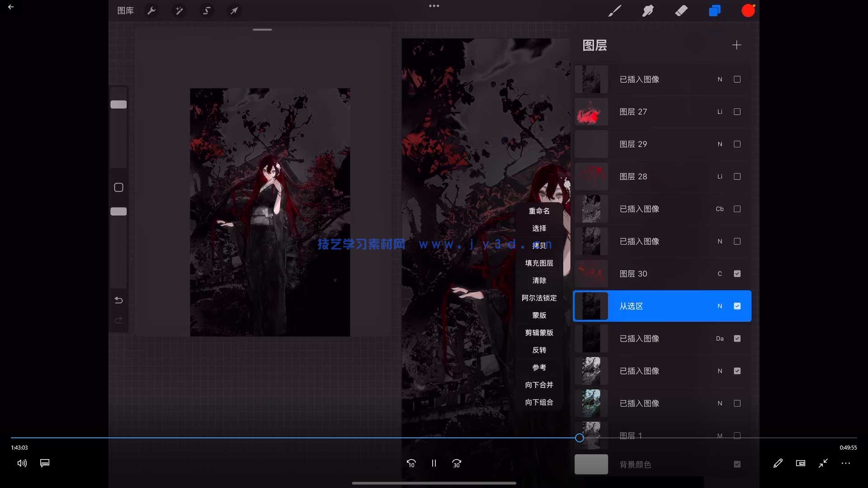Activate the Transform arrow tool
This screenshot has width=868, height=488.
click(234, 10)
